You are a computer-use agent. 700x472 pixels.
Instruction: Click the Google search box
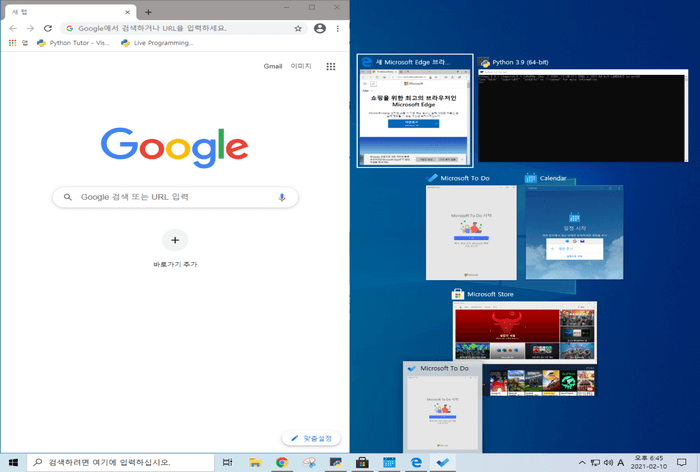coord(175,197)
